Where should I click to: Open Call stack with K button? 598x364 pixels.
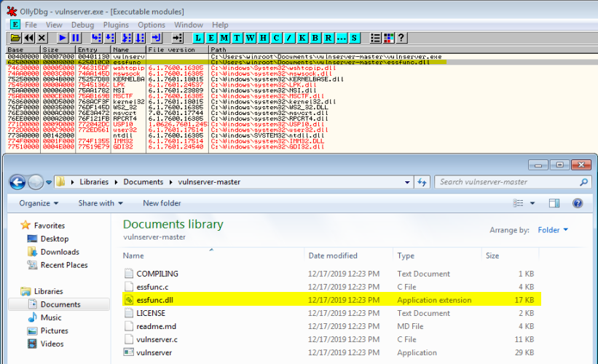[x=302, y=38]
